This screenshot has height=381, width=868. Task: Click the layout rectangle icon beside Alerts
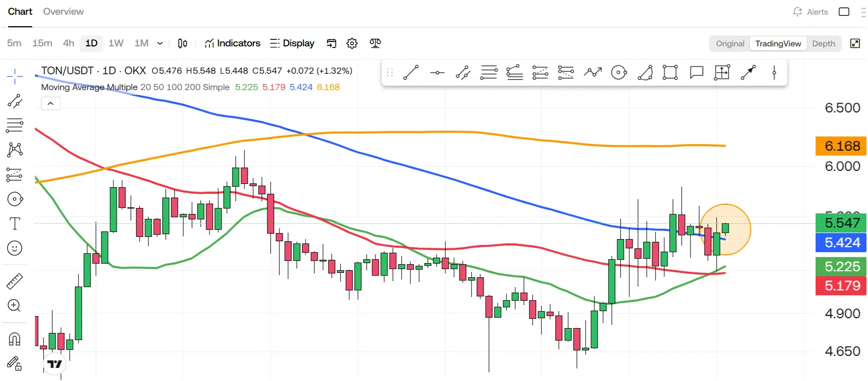pyautogui.click(x=844, y=11)
